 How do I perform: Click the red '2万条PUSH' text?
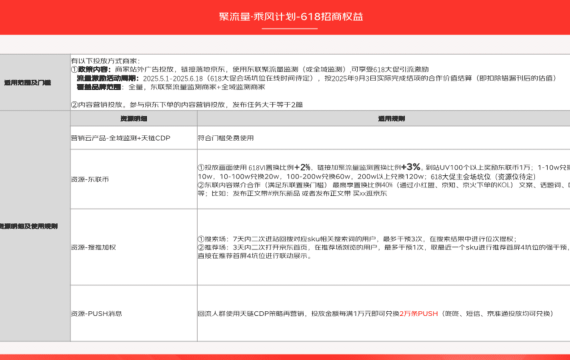419,313
